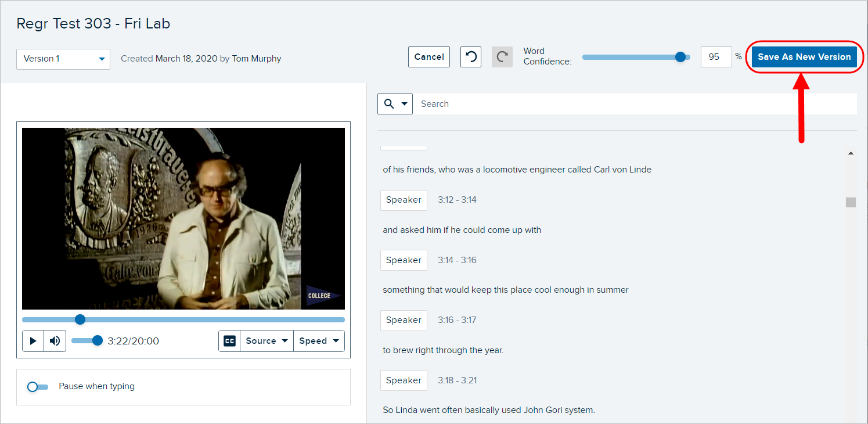Click the Word Confidence percent box
Image resolution: width=868 pixels, height=424 pixels.
click(716, 57)
